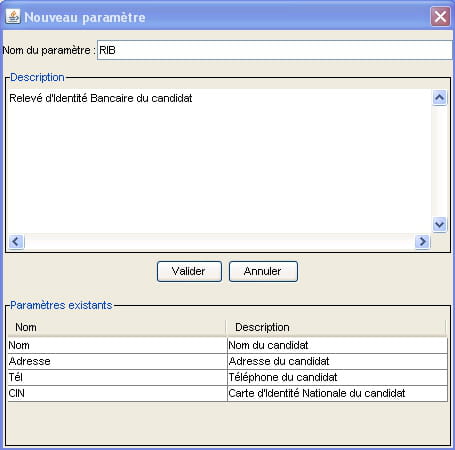The height and width of the screenshot is (450, 455).
Task: Select the CIN parameter row
Action: click(x=227, y=393)
